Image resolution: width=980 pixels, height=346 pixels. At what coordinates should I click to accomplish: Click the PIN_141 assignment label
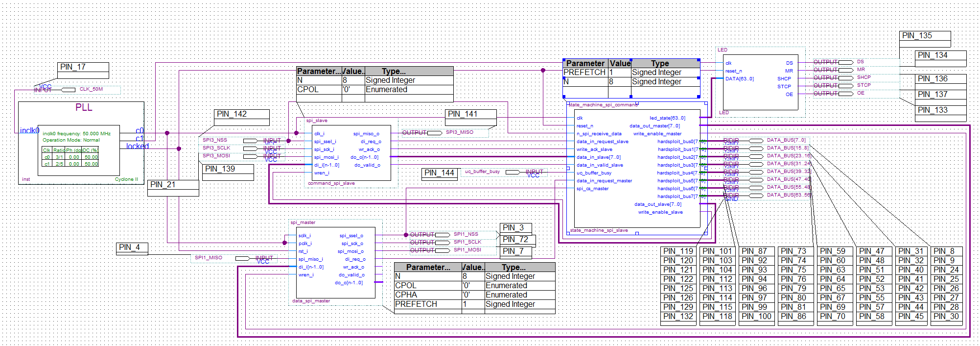pyautogui.click(x=463, y=114)
